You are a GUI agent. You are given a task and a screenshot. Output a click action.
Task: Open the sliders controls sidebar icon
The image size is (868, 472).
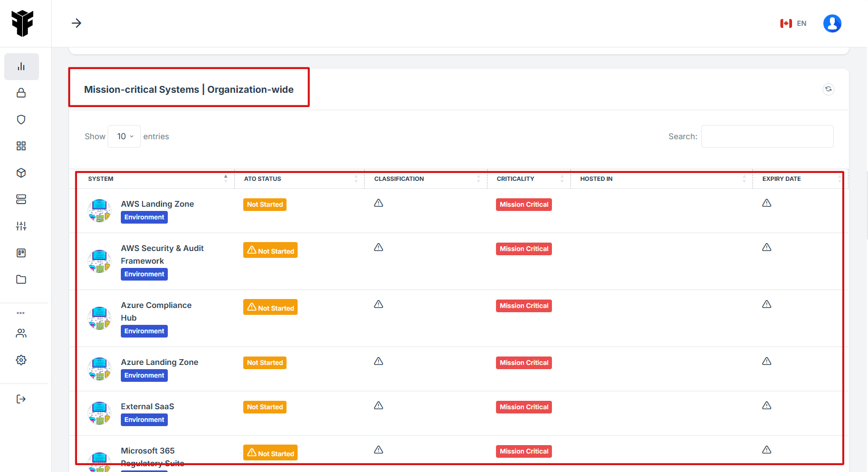coord(21,226)
